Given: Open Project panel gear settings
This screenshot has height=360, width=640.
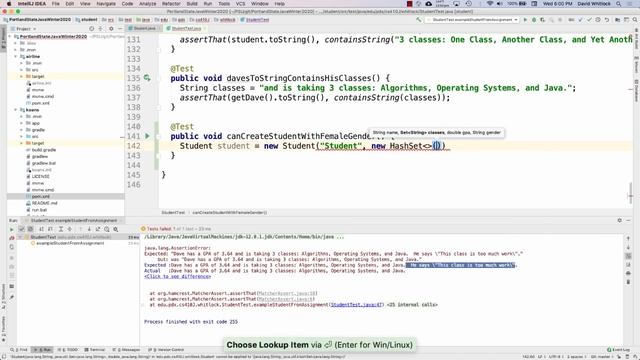Looking at the screenshot, I should coord(111,29).
